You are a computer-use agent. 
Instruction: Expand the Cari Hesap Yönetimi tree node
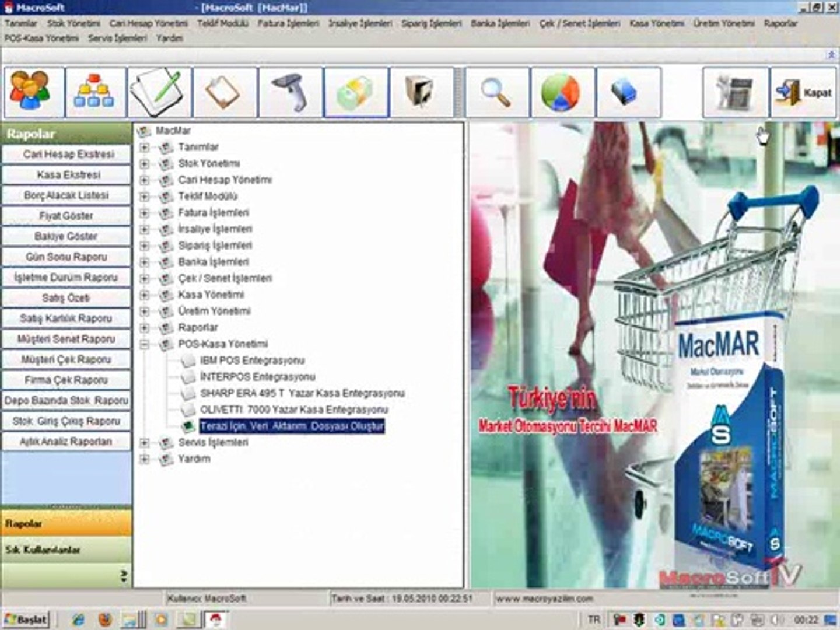[144, 180]
